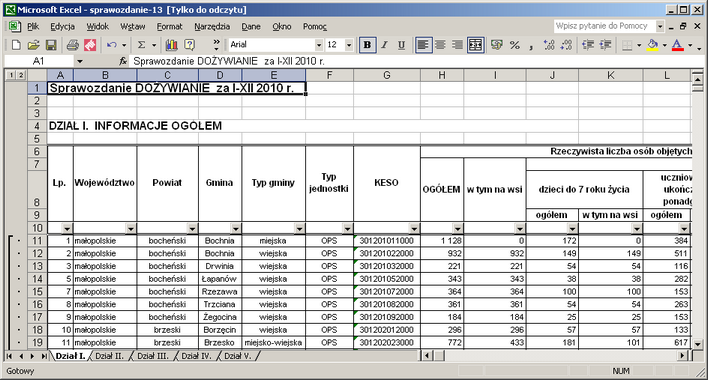Image resolution: width=708 pixels, height=380 pixels.
Task: Apply Percent Style format icon
Action: [514, 45]
